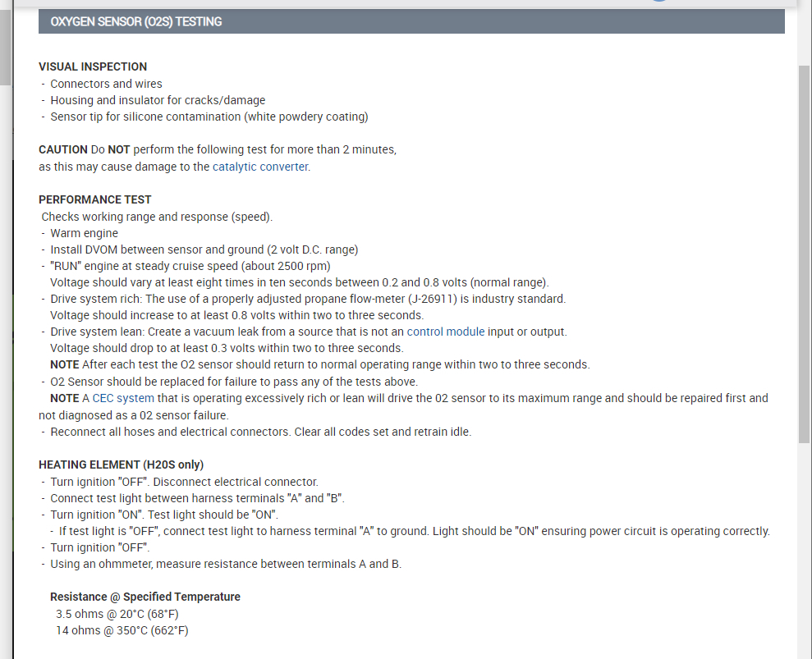Click the vertical scrollbar thumb
Image resolution: width=812 pixels, height=659 pixels.
click(x=804, y=254)
